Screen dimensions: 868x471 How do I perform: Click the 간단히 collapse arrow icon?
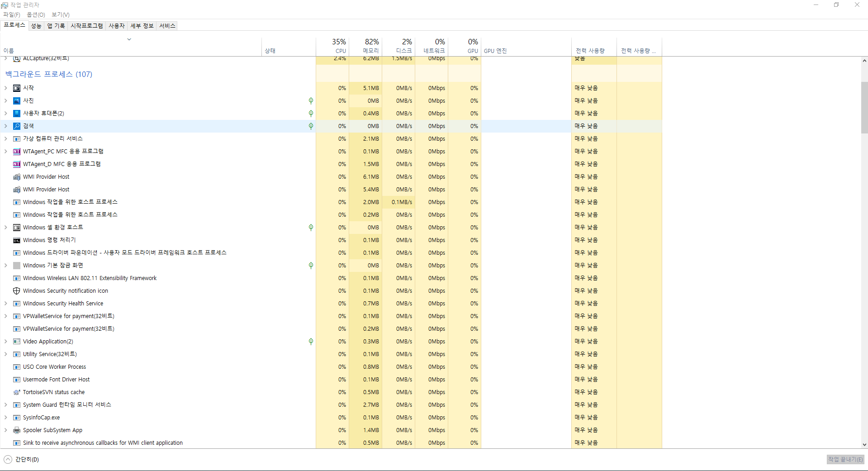[8, 460]
